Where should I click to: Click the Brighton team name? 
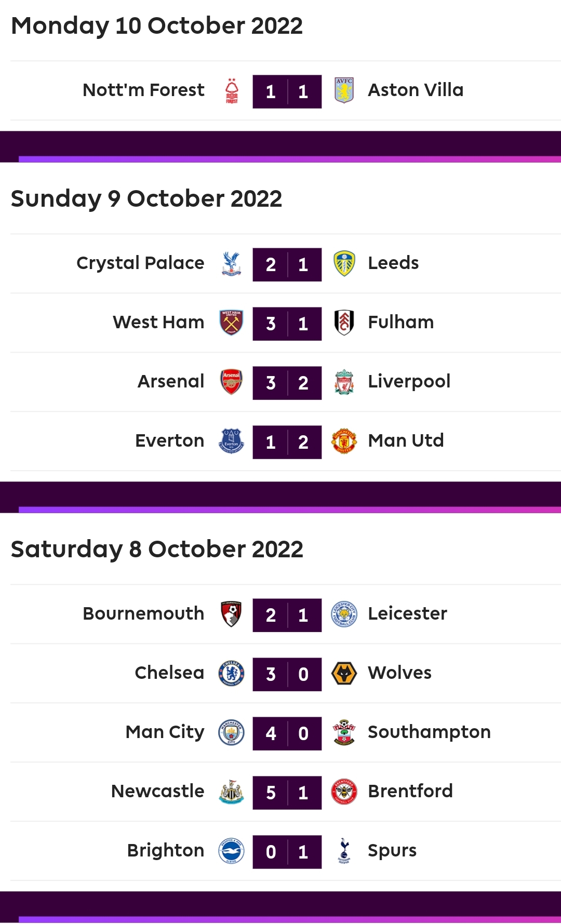pyautogui.click(x=166, y=850)
